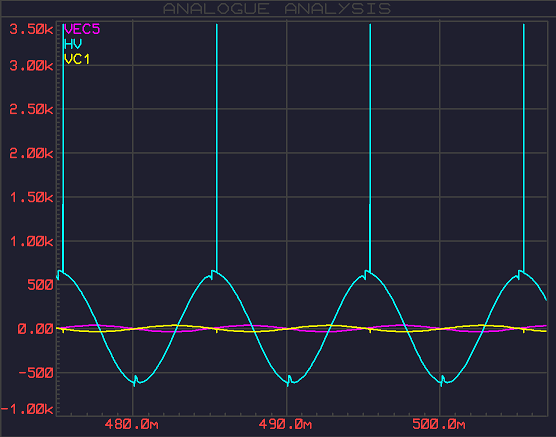556x437 pixels.
Task: Click the 490.0m time axis label
Action: tap(285, 424)
